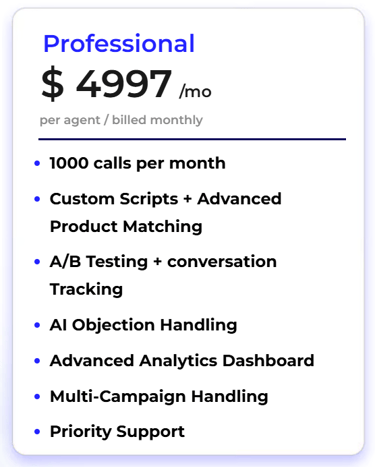Select the per agent billed monthly text
The height and width of the screenshot is (467, 375).
coord(121,120)
